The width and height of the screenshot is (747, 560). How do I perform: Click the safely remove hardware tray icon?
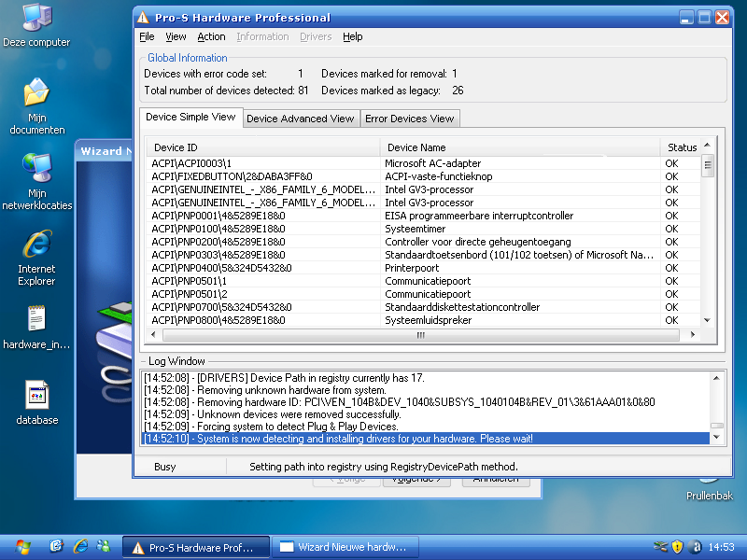tap(660, 547)
